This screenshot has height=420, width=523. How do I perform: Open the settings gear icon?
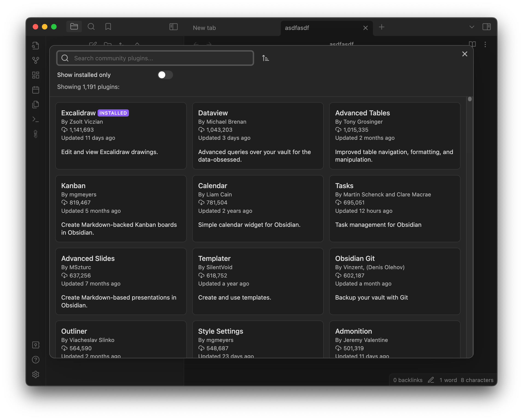pos(36,374)
